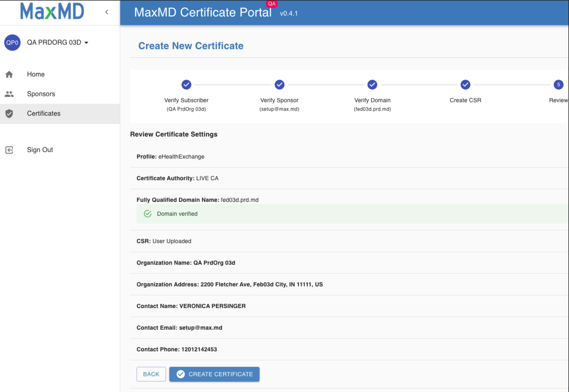Open the QA PRDORG 03D account dropdown
This screenshot has height=392, width=569.
coord(58,42)
